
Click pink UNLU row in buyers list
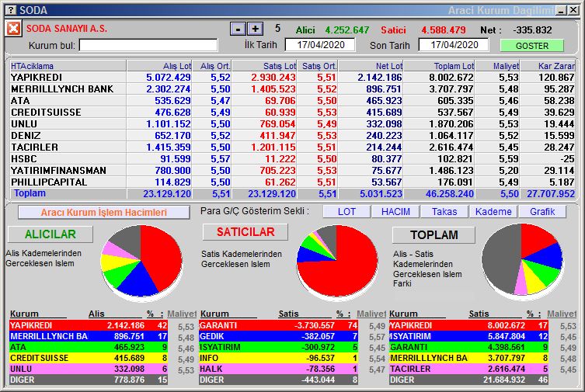point(89,369)
